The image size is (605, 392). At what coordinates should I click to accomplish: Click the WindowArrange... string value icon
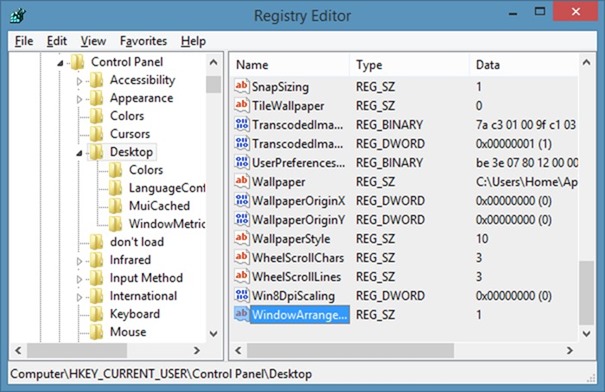pyautogui.click(x=242, y=314)
